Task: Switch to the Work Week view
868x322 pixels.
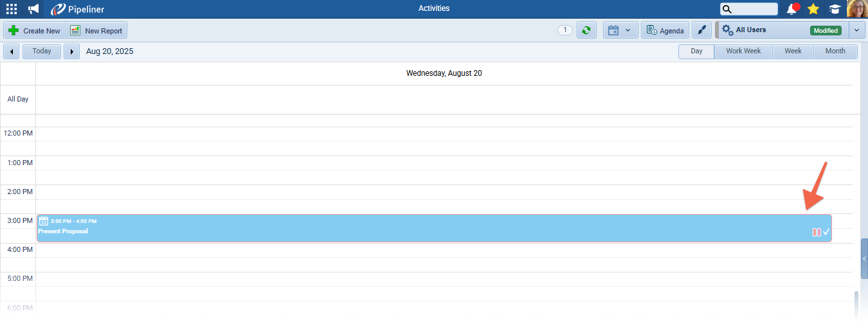Action: pyautogui.click(x=743, y=51)
